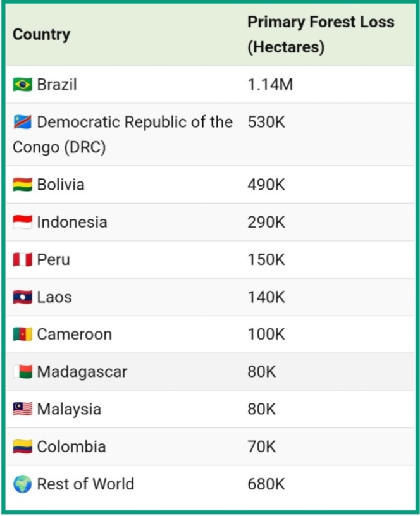
Task: Click the Malaysia flag icon
Action: [x=22, y=409]
